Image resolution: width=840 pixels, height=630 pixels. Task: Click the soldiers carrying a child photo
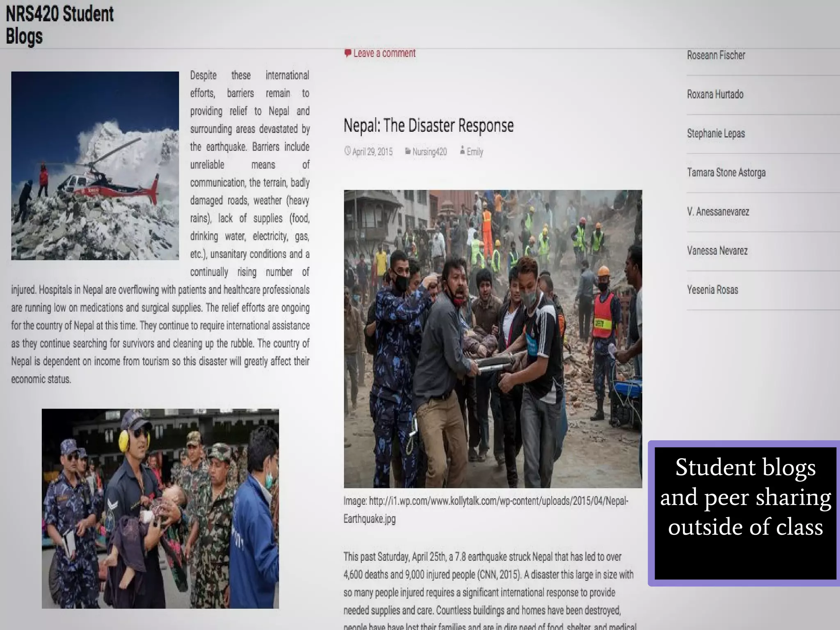160,508
